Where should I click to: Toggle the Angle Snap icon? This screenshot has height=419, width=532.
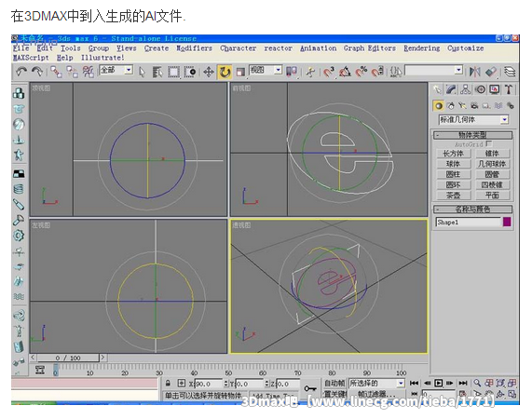[345, 72]
